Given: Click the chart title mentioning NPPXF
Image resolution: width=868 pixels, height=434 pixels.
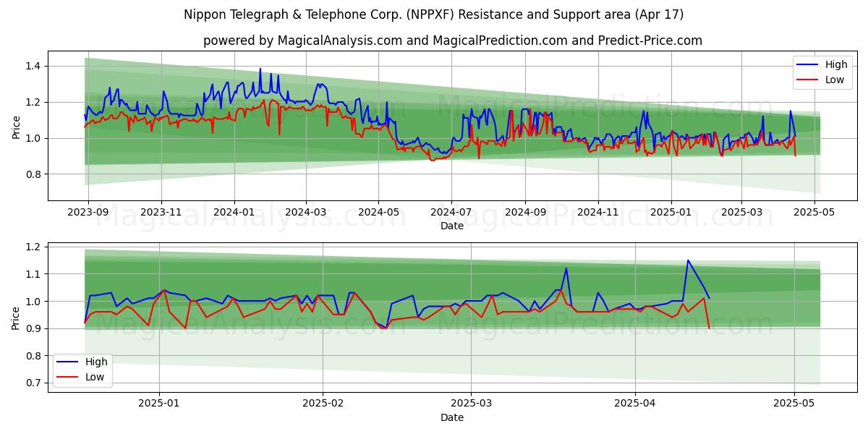Looking at the screenshot, I should pos(434,14).
